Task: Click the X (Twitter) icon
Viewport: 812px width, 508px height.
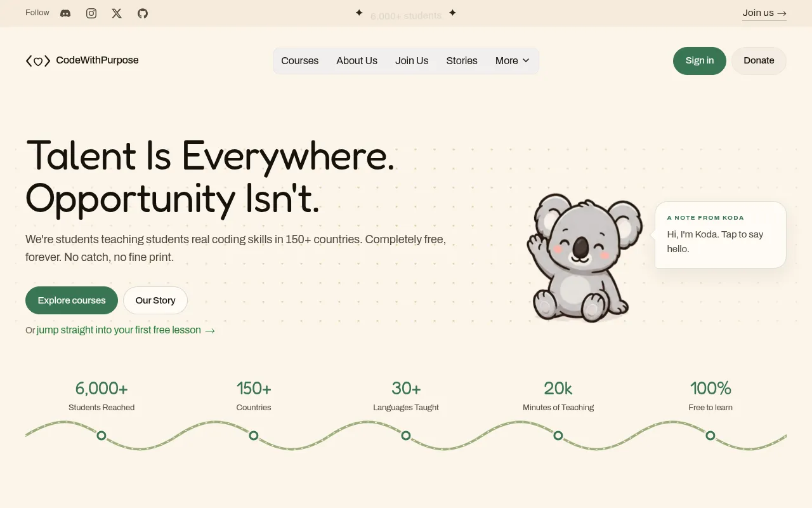Action: (117, 13)
